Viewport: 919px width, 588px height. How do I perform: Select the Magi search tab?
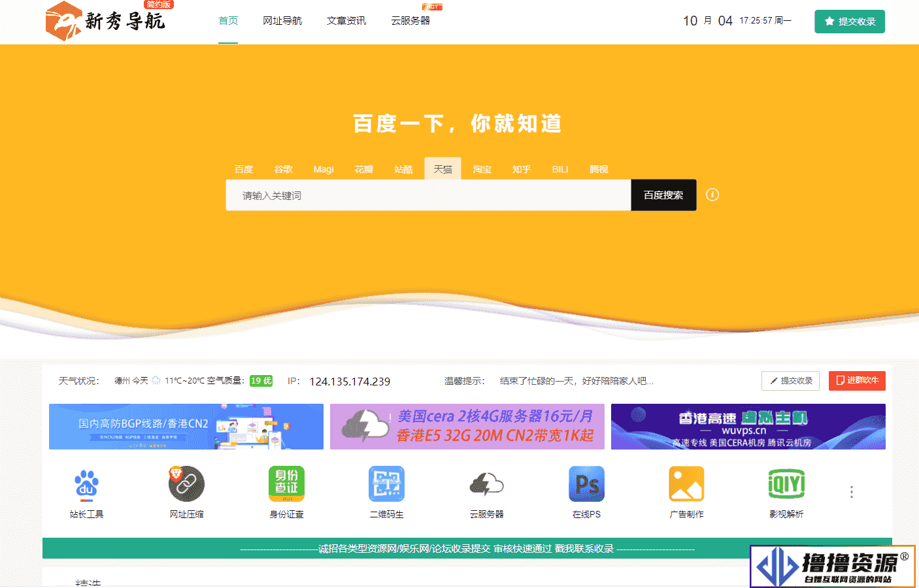coord(324,169)
